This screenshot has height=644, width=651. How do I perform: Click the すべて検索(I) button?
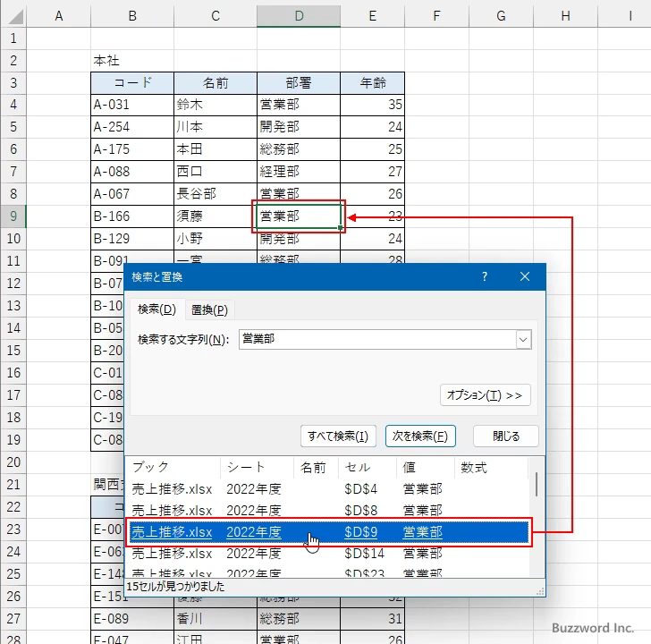pyautogui.click(x=338, y=436)
